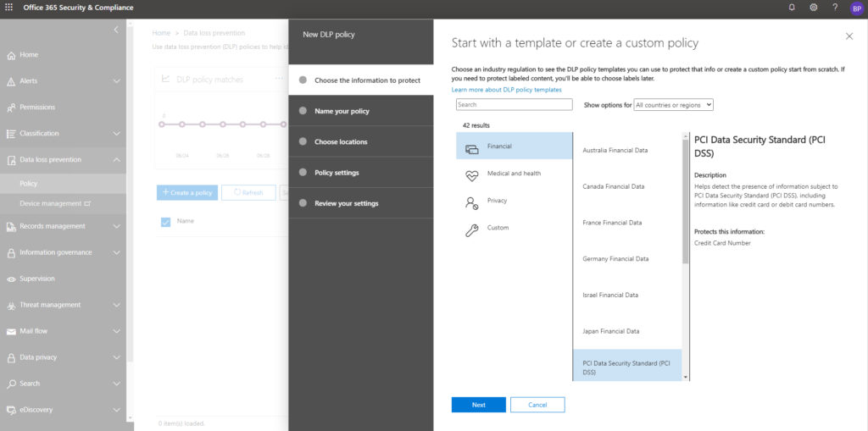The width and height of the screenshot is (868, 431).
Task: Click the Data loss prevention icon
Action: (11, 160)
